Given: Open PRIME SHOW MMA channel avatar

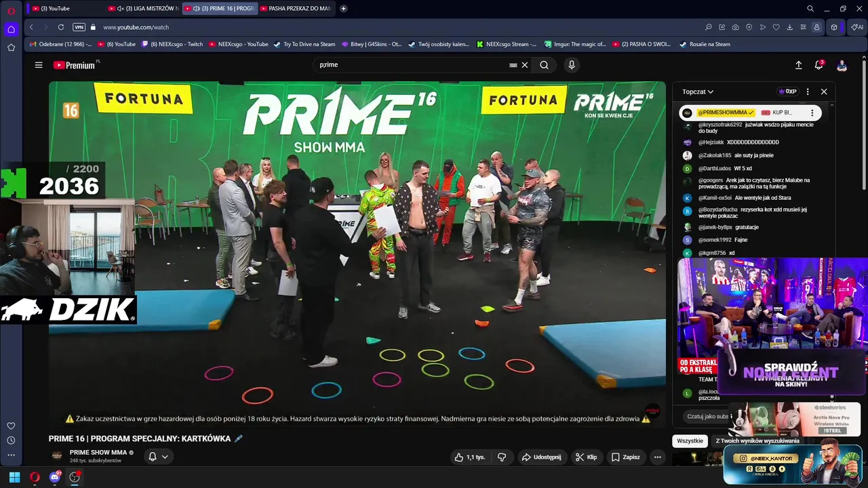Looking at the screenshot, I should [x=57, y=456].
